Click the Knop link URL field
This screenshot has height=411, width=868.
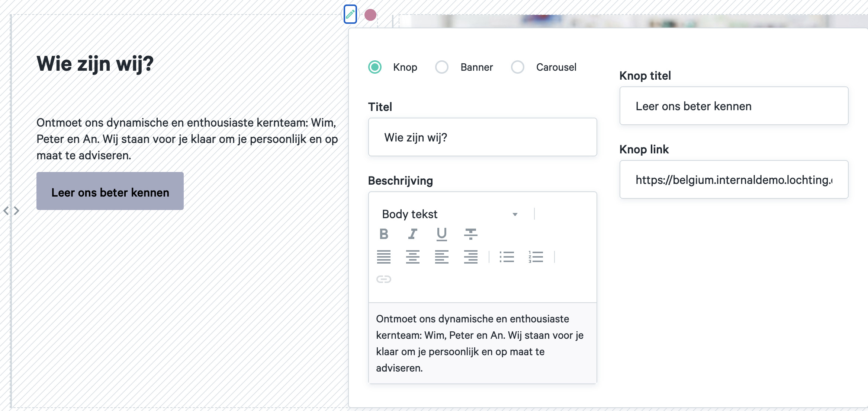tap(733, 180)
